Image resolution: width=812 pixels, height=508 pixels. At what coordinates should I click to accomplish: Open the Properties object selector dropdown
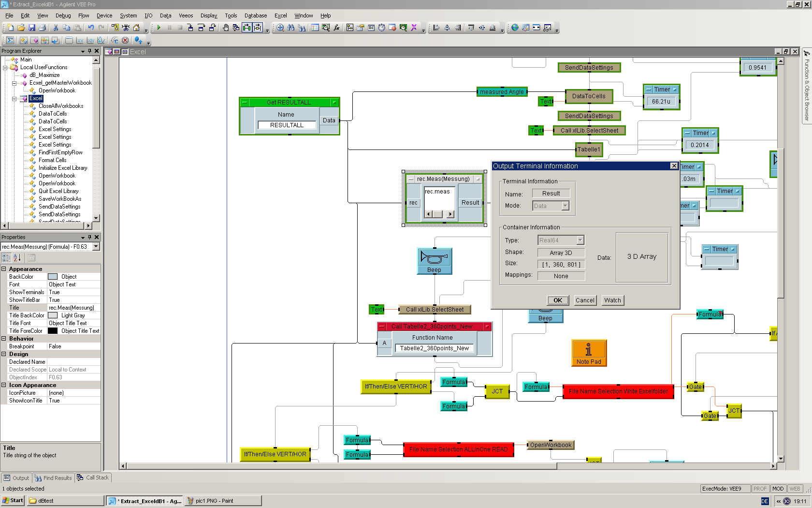(96, 247)
